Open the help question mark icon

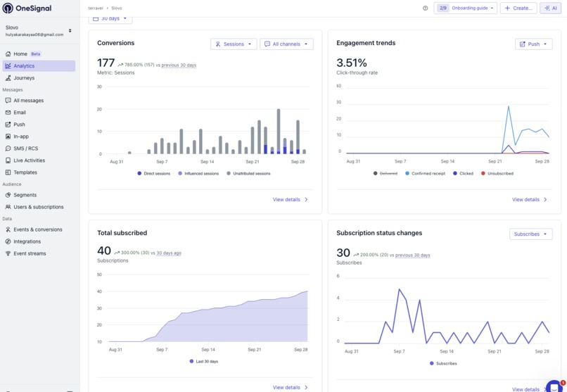tap(425, 8)
